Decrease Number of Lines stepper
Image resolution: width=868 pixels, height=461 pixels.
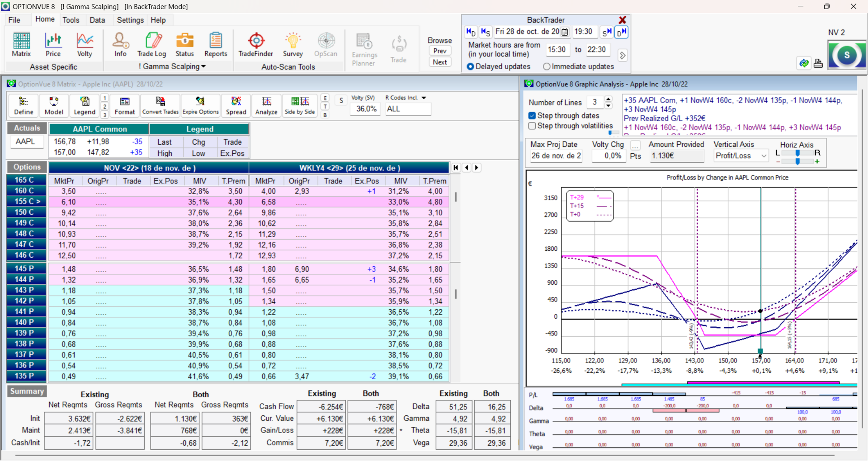608,106
